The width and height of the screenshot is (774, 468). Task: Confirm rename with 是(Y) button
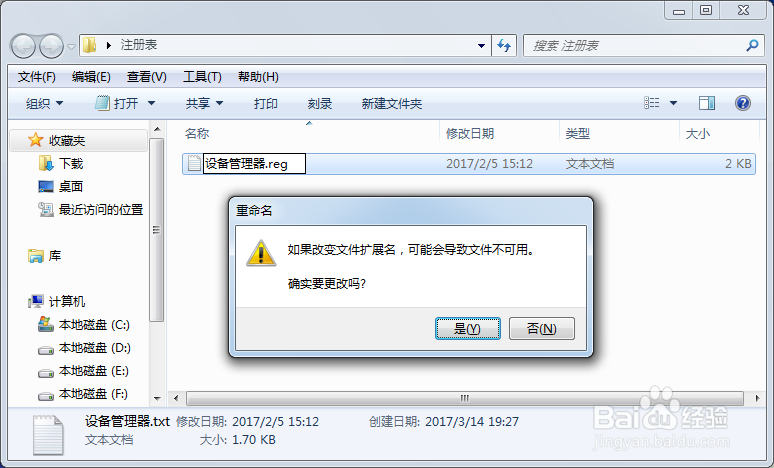(x=467, y=328)
